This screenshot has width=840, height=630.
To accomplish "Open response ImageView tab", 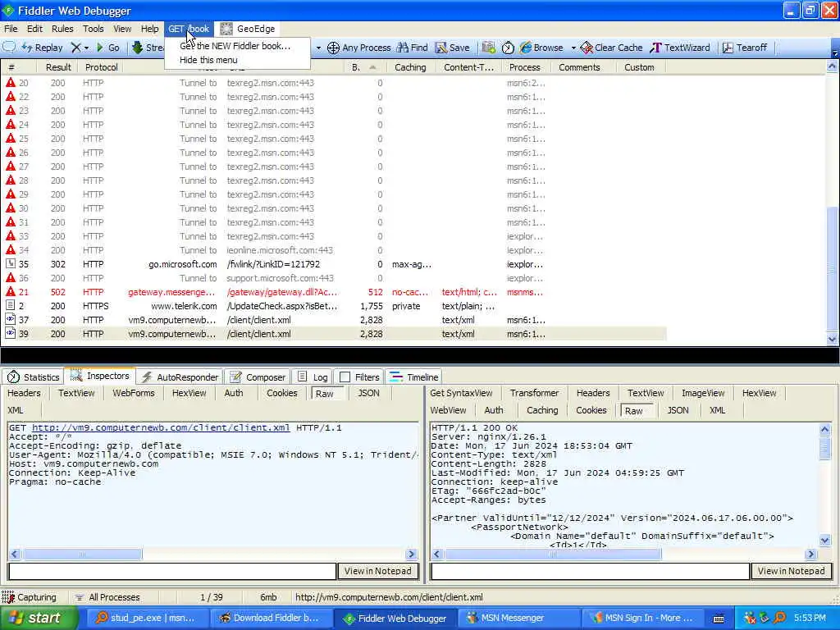I will coord(703,393).
